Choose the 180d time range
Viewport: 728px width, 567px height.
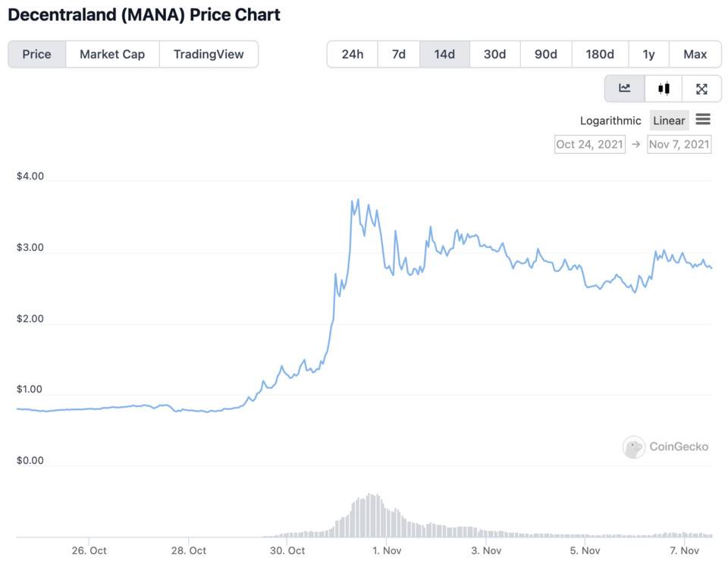[x=600, y=55]
